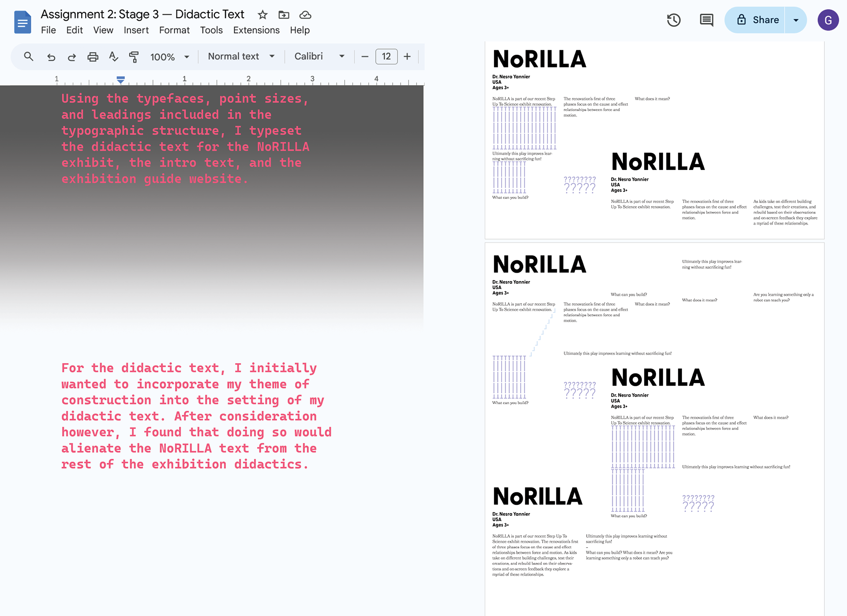Open the Normal text style dropdown
Viewport: 847px width, 616px height.
point(241,56)
